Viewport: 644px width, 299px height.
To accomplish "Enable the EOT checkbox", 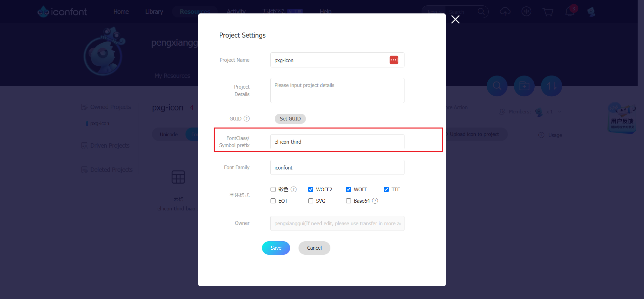I will pos(273,201).
